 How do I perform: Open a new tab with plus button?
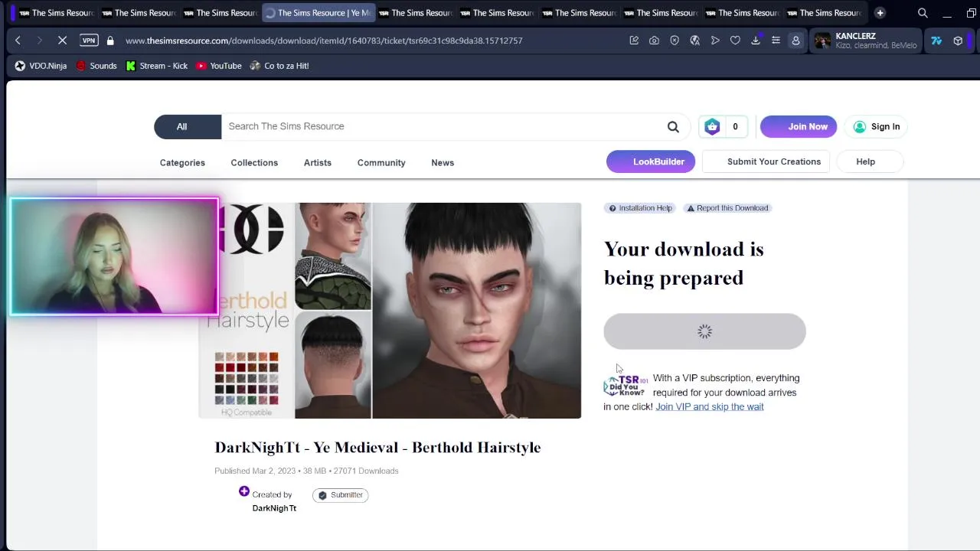point(880,13)
